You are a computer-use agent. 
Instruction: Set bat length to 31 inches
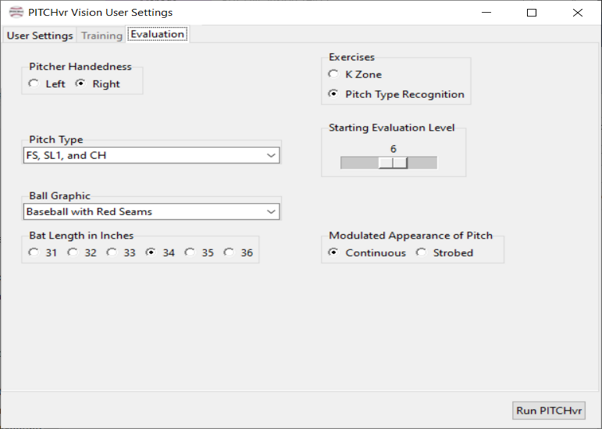35,253
